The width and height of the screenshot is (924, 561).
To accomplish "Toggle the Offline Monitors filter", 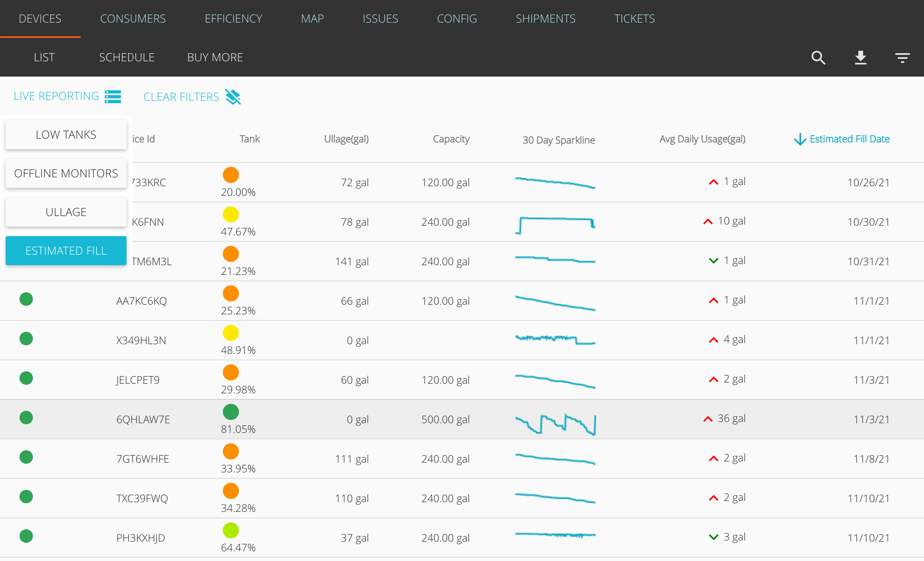I will pyautogui.click(x=66, y=173).
